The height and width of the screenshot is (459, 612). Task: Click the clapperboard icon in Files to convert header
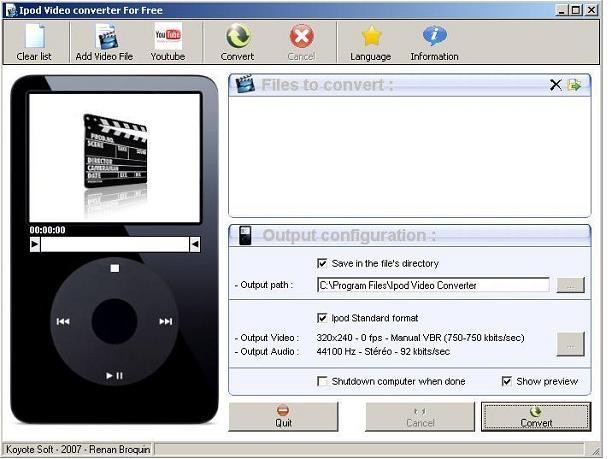245,84
